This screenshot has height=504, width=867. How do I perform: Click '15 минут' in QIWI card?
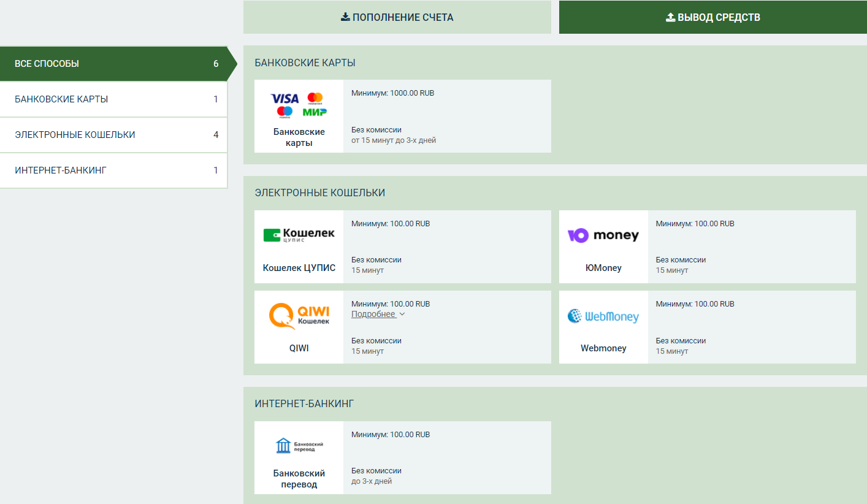point(367,351)
